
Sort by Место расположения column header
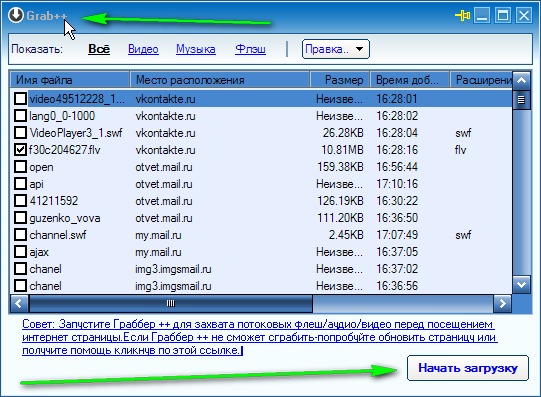tap(220, 80)
